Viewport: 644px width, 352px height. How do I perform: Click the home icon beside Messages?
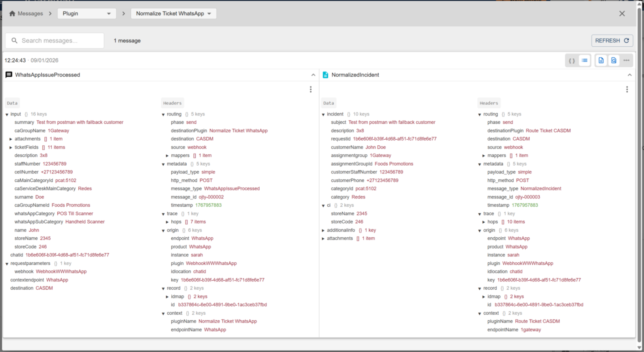point(12,14)
